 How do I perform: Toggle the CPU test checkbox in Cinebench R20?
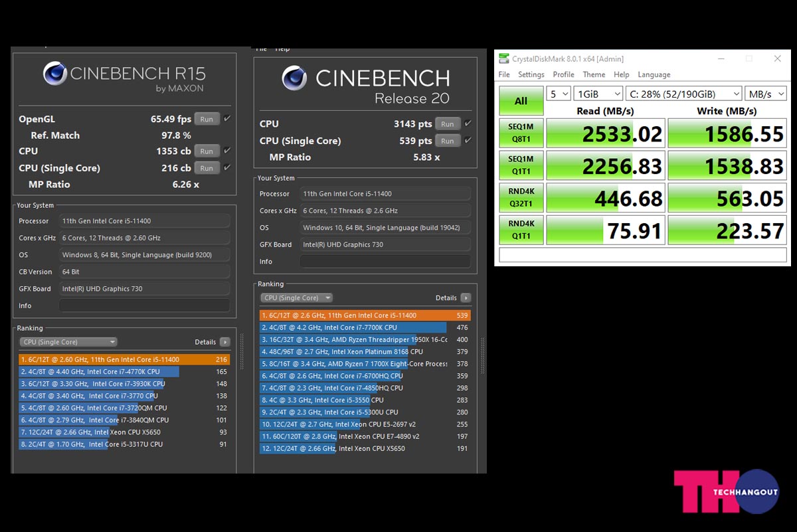coord(468,124)
